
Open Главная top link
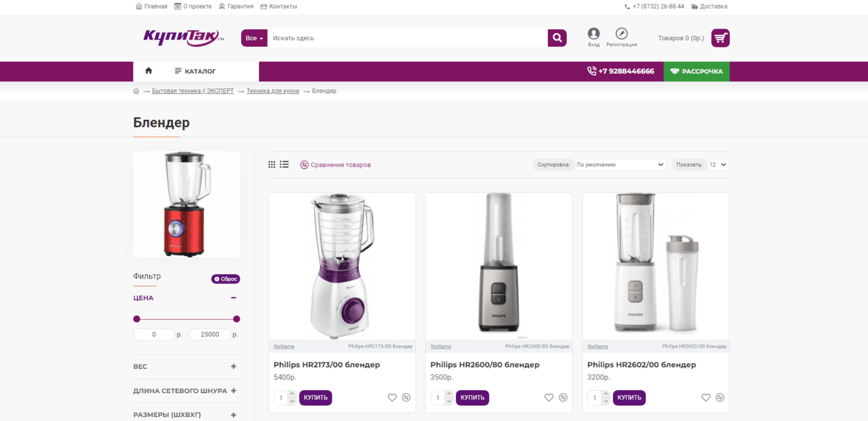coord(152,6)
